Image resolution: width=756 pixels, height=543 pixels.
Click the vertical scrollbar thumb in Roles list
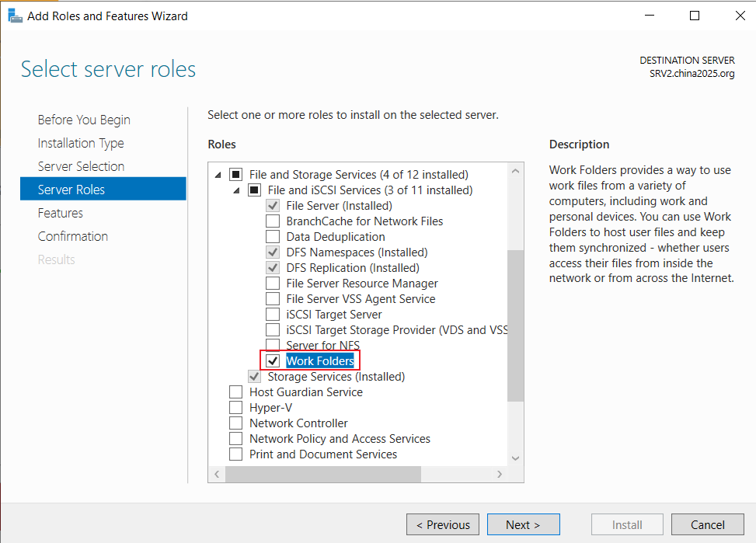tap(515, 325)
